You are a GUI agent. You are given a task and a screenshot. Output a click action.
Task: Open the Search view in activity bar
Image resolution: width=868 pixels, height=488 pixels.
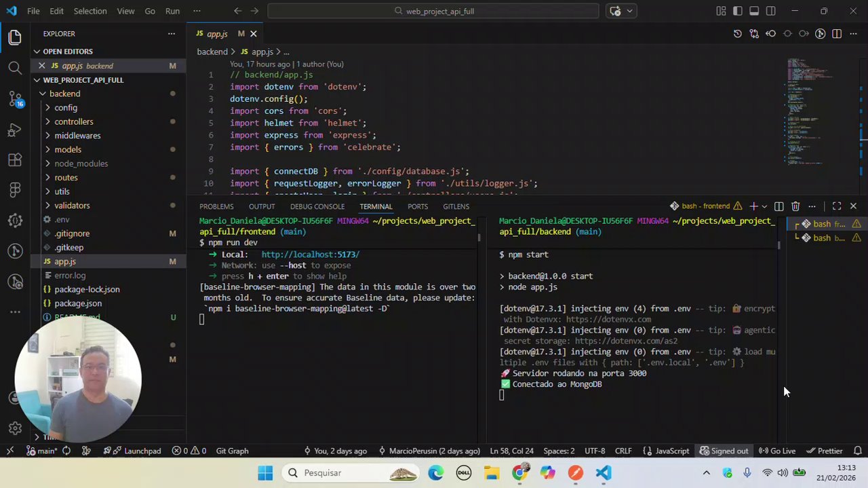point(15,67)
